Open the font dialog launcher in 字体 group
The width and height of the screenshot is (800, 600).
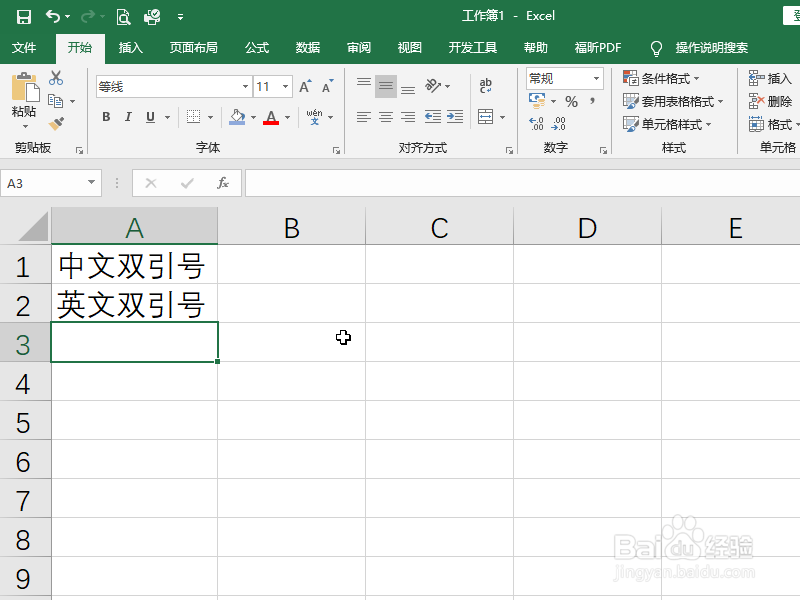[x=336, y=150]
